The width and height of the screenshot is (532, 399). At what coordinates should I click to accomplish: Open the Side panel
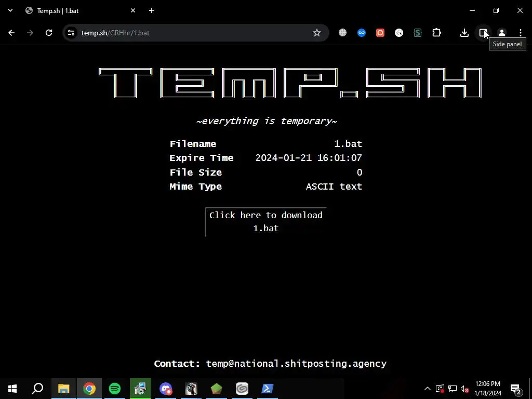(483, 33)
